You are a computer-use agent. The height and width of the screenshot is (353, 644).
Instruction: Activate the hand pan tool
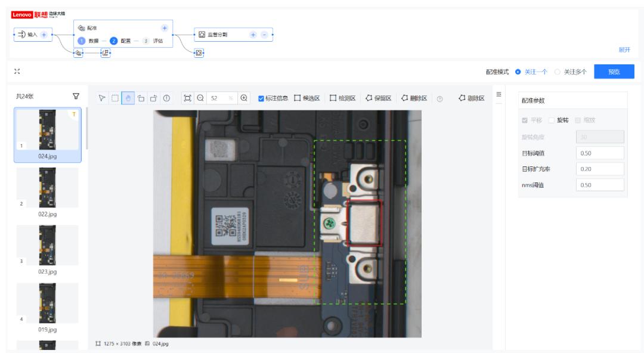(x=128, y=98)
